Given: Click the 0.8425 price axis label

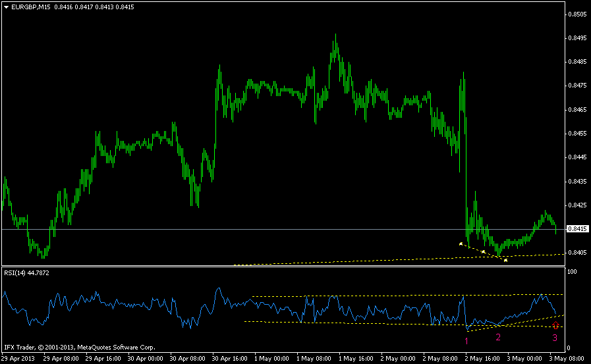Looking at the screenshot, I should tap(577, 205).
